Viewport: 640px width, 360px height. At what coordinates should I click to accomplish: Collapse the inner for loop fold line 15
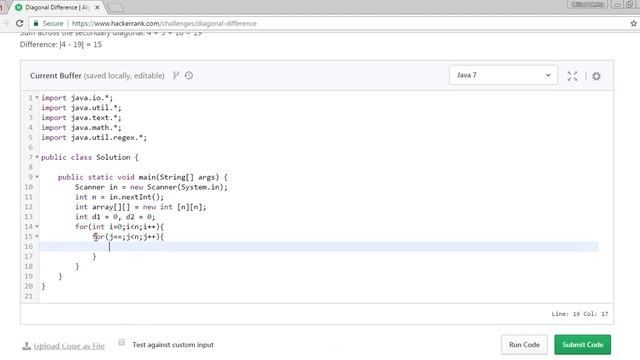[x=37, y=236]
